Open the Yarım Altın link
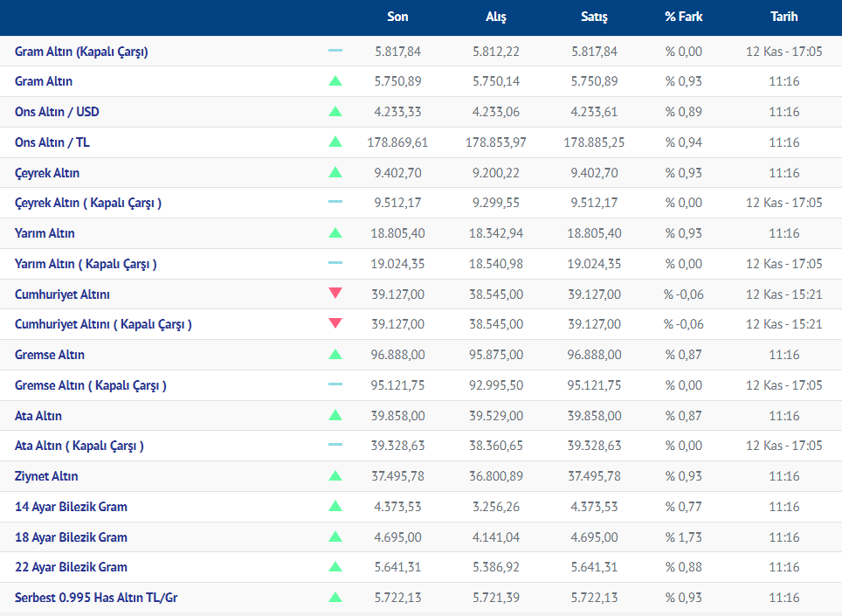The height and width of the screenshot is (616, 842). [45, 233]
